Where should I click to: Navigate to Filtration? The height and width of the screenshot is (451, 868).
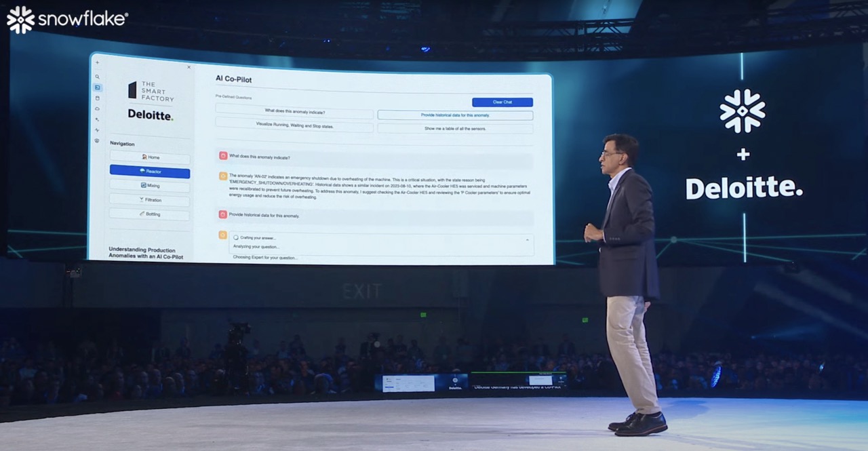click(x=150, y=200)
